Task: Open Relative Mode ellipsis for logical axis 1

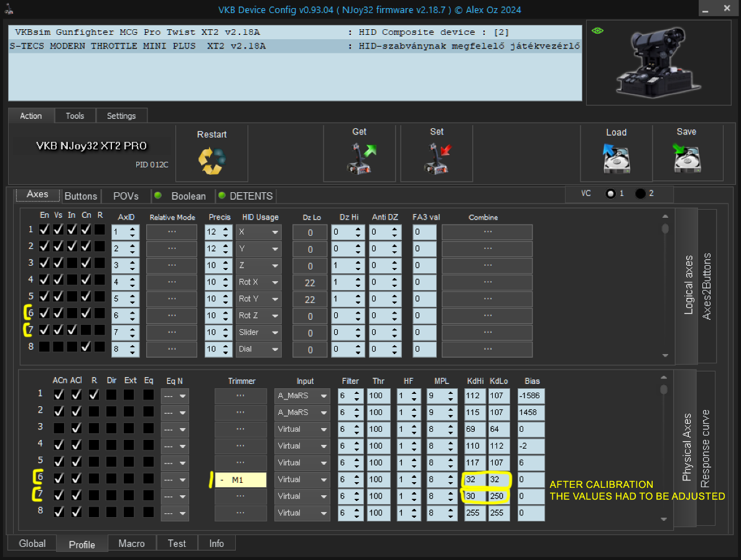Action: (x=172, y=232)
